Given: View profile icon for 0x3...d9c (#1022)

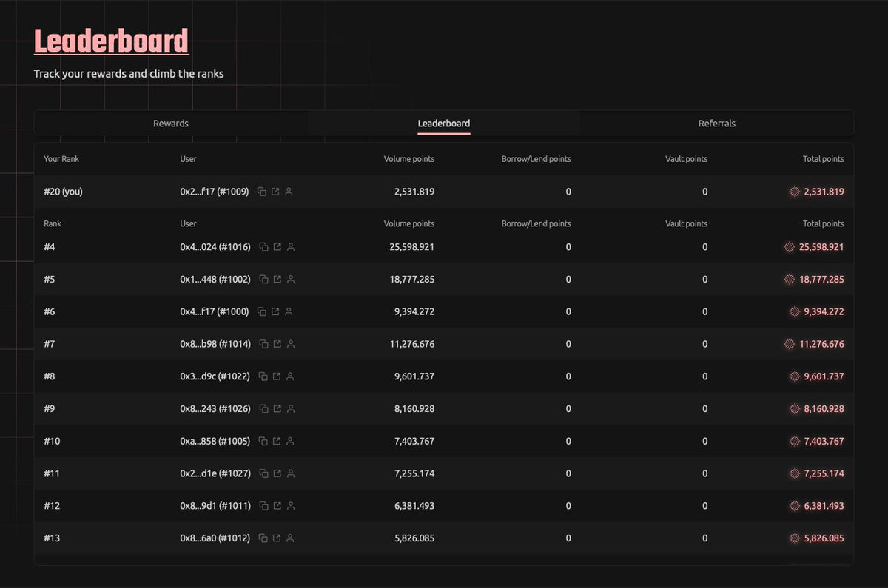Looking at the screenshot, I should (290, 376).
